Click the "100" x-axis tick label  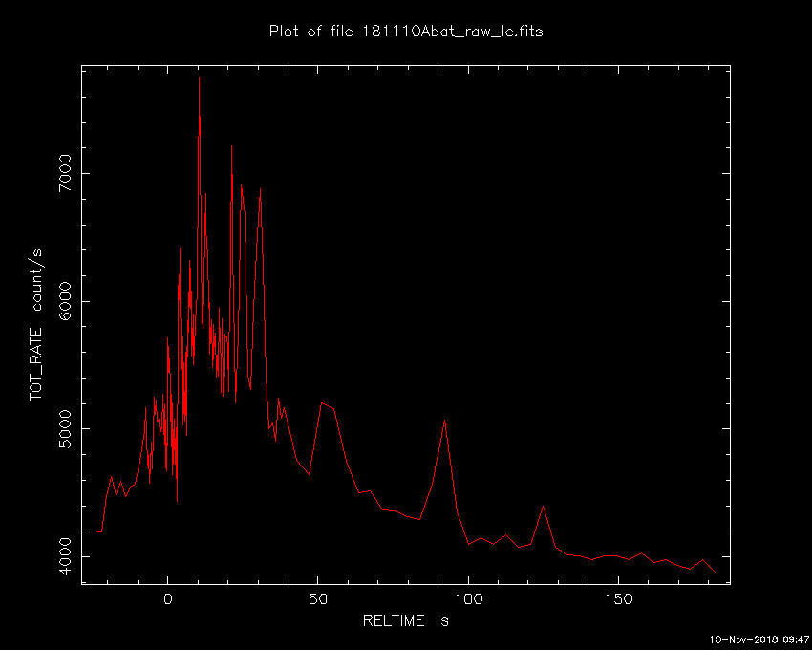pyautogui.click(x=468, y=599)
